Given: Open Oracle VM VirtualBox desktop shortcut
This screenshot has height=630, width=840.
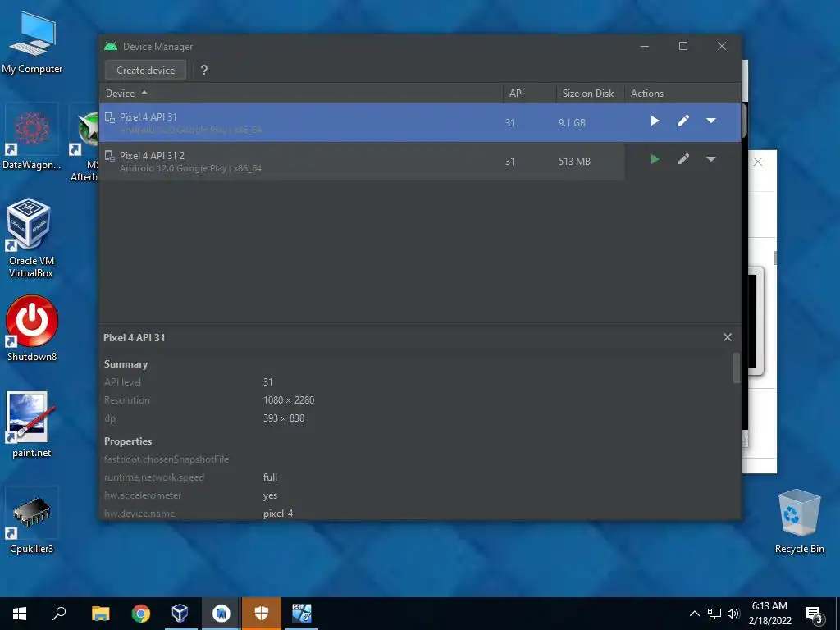Looking at the screenshot, I should (x=31, y=239).
